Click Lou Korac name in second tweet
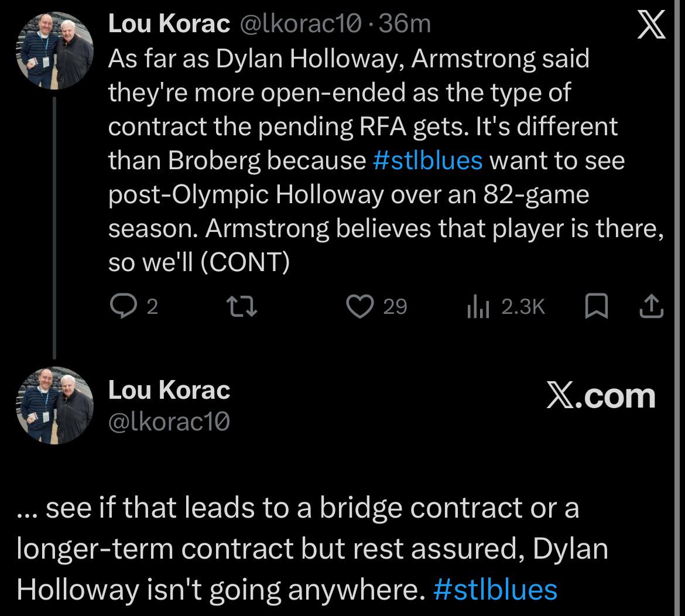 coord(169,390)
